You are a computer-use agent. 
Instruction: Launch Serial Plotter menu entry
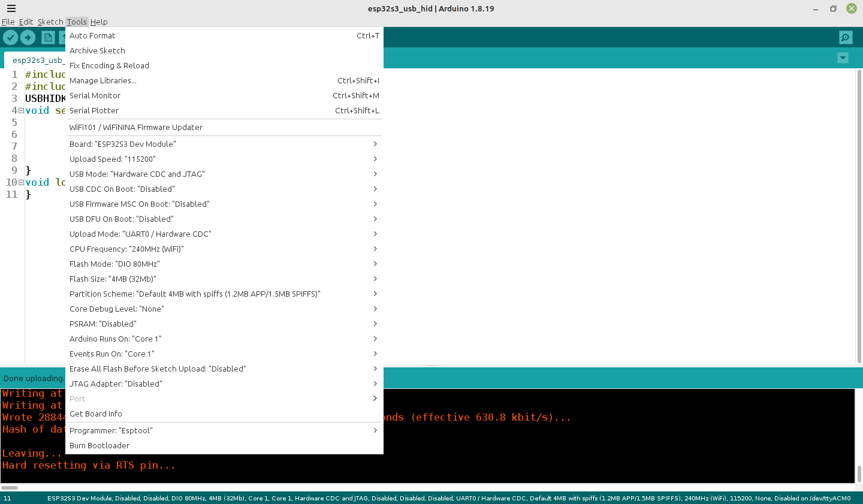[x=224, y=110]
